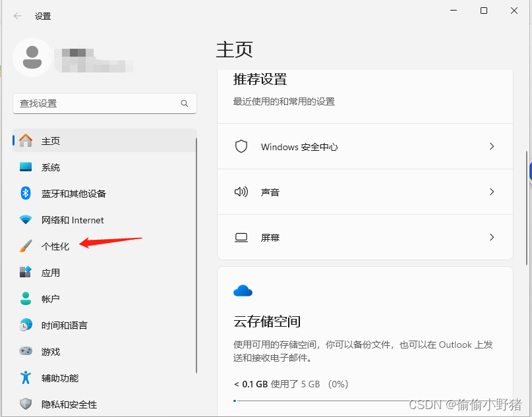Open Windows 安全中心 recommended setting

365,146
